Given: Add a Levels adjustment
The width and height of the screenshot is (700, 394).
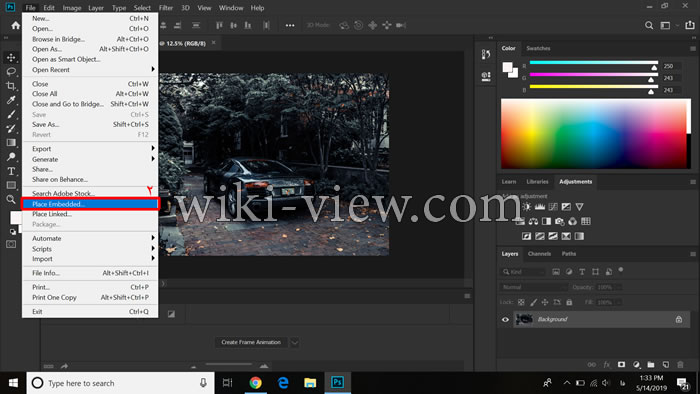Looking at the screenshot, I should (540, 207).
